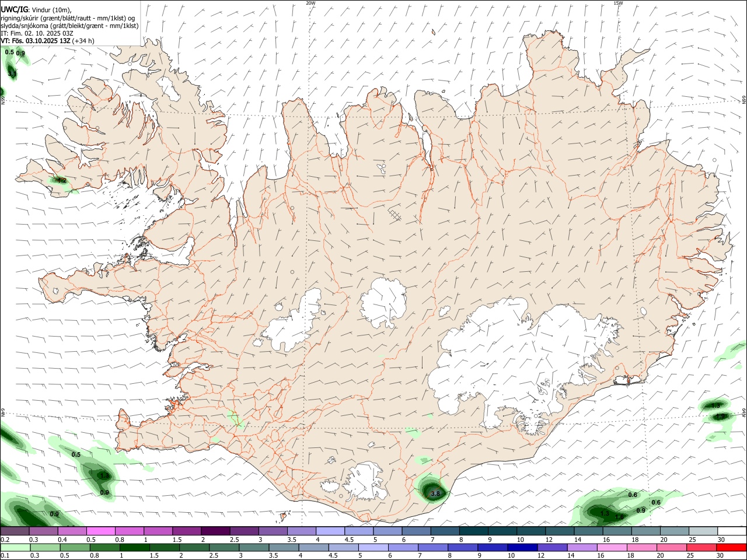Click the '0.2' label in the legend
This screenshot has width=747, height=560.
click(5, 540)
